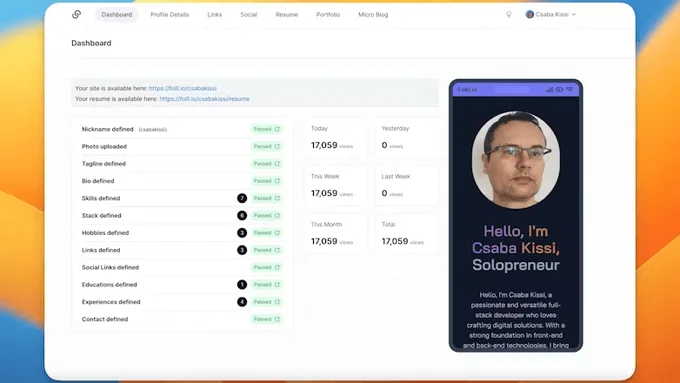680x383 pixels.
Task: Click the Passed badge for Bio defined
Action: (x=266, y=181)
